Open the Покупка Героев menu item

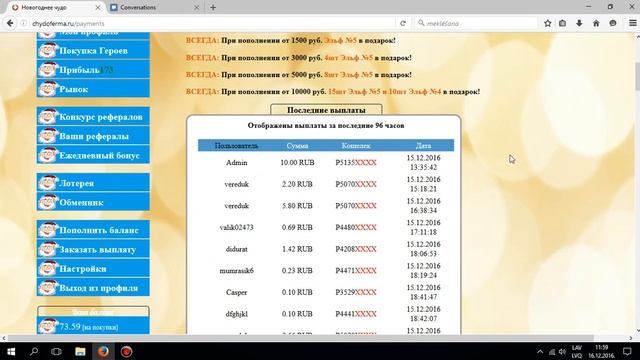coord(93,51)
